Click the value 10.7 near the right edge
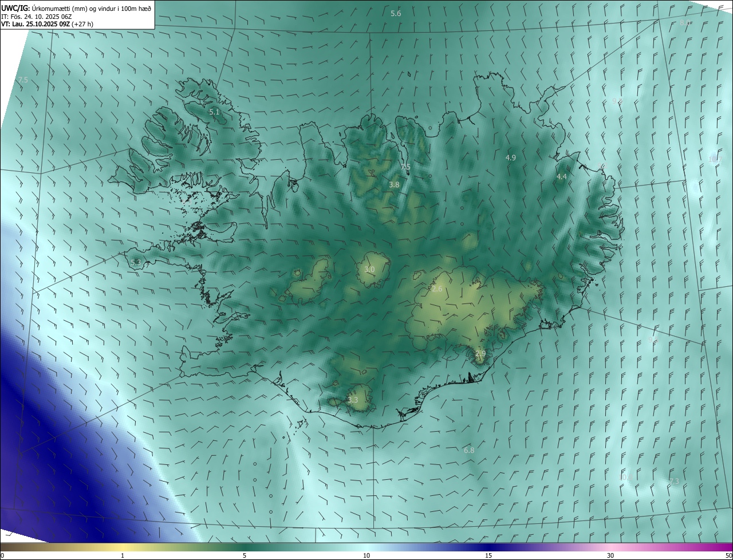Viewport: 733px width, 560px height. pyautogui.click(x=715, y=160)
